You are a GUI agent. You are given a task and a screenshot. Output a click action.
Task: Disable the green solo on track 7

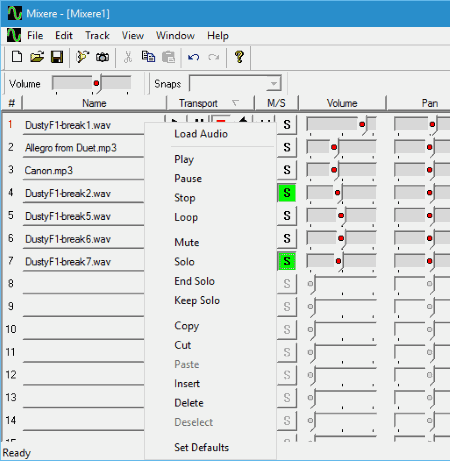[x=287, y=261]
